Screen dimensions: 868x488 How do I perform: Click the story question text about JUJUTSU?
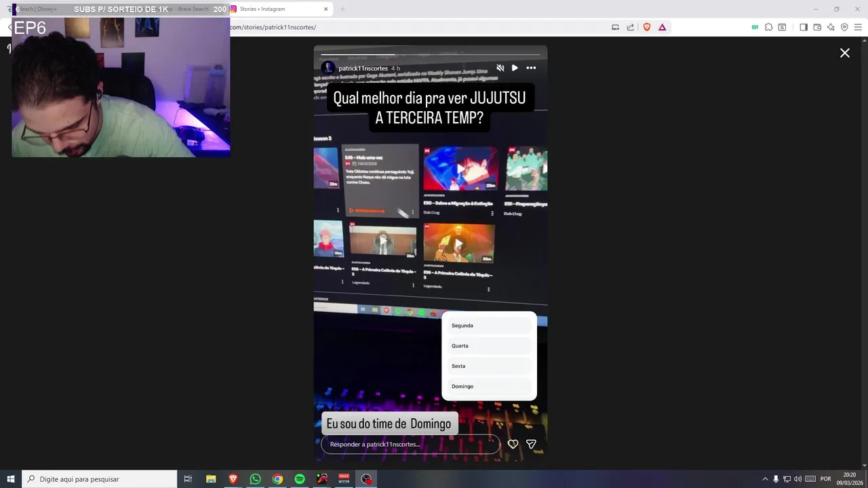tap(429, 108)
